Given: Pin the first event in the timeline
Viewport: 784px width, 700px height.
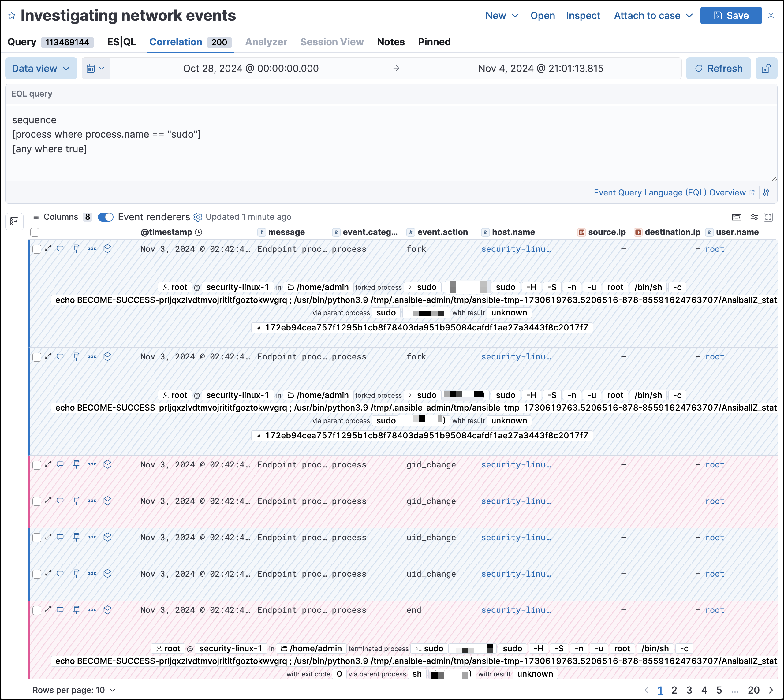Looking at the screenshot, I should [76, 249].
